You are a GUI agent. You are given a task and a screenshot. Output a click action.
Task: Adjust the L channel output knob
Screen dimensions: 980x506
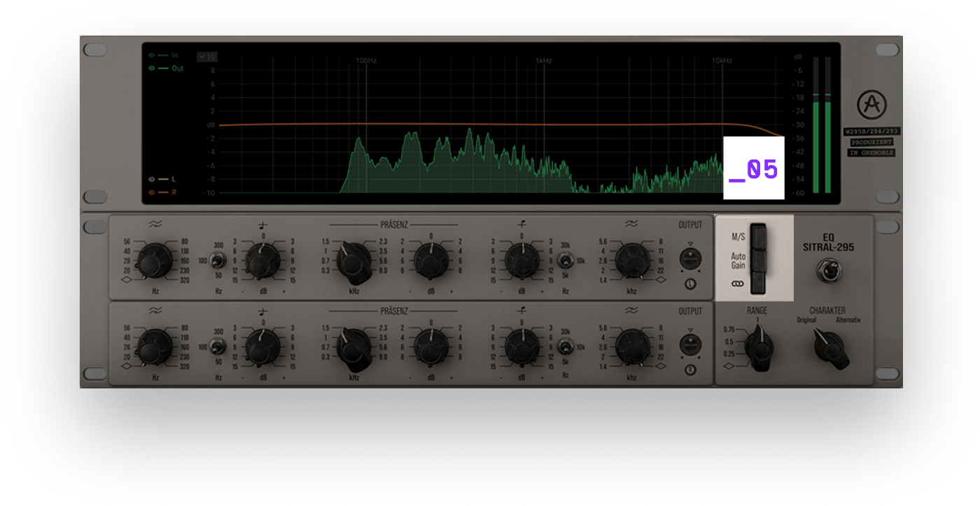click(691, 260)
